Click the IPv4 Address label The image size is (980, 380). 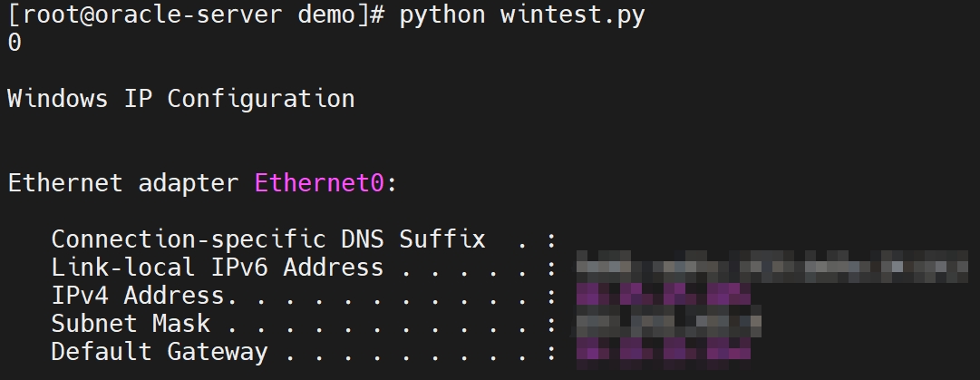click(138, 296)
